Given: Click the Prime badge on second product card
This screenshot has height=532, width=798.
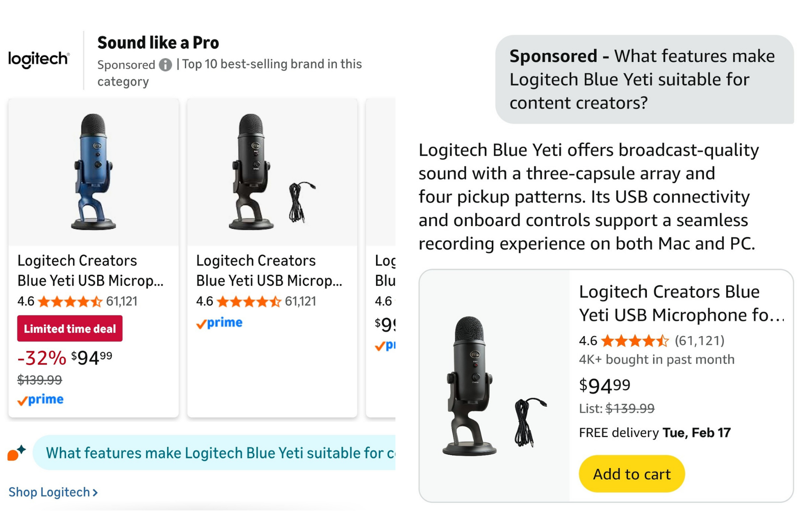Looking at the screenshot, I should (219, 323).
